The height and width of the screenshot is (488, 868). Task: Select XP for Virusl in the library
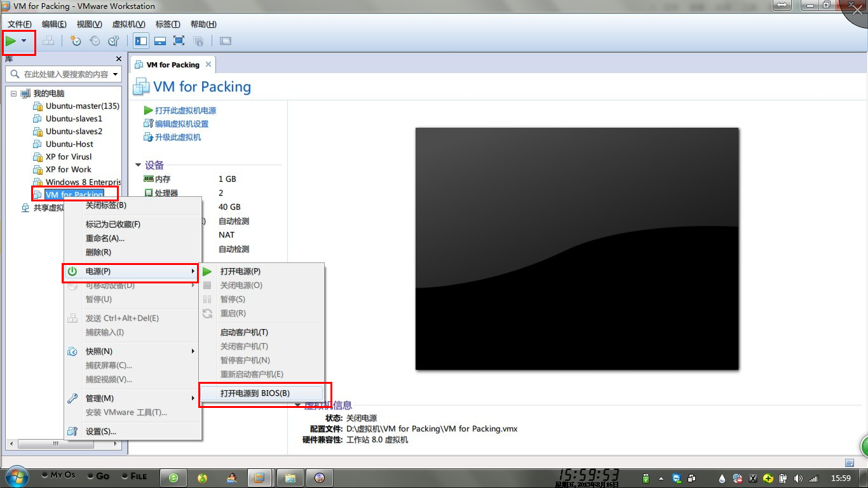pyautogui.click(x=69, y=157)
